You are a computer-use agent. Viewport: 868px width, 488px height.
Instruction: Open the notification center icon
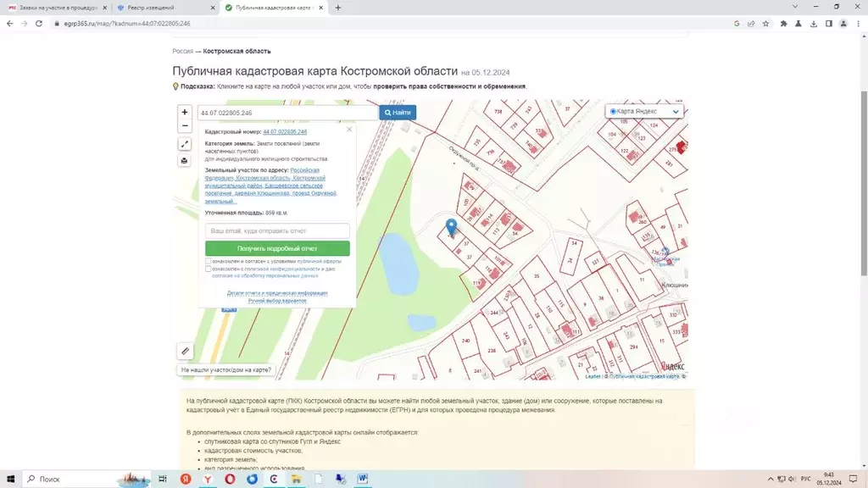pyautogui.click(x=853, y=479)
